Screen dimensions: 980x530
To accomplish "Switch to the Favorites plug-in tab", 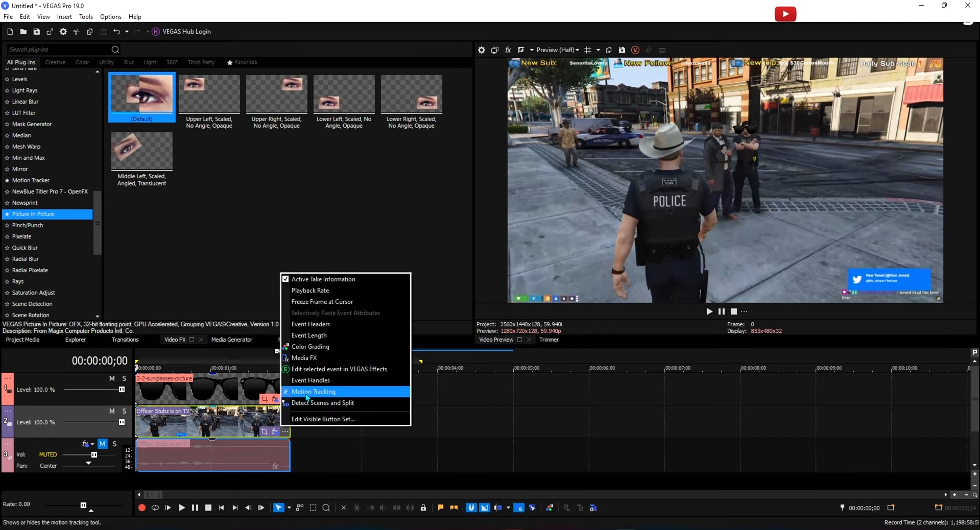I will point(242,62).
